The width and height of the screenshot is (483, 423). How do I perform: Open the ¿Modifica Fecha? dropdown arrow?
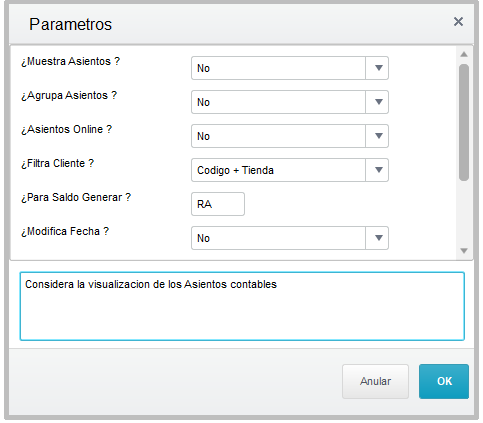pos(378,238)
